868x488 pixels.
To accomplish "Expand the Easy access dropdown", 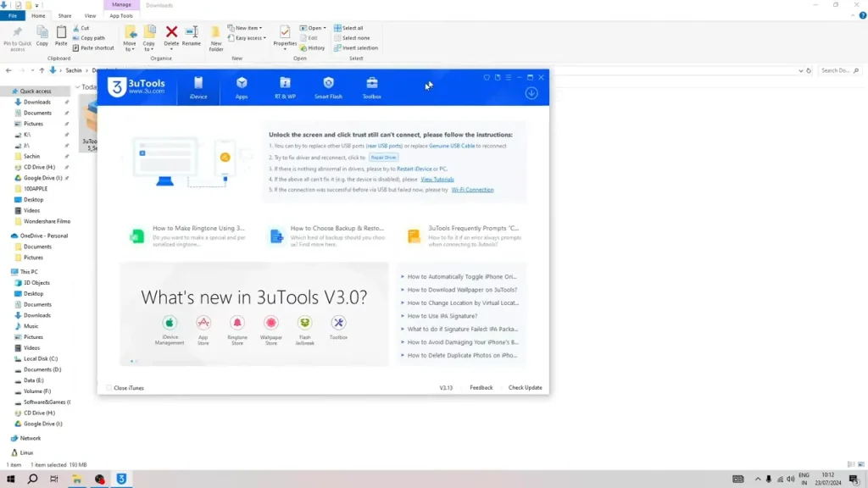I will tap(247, 38).
